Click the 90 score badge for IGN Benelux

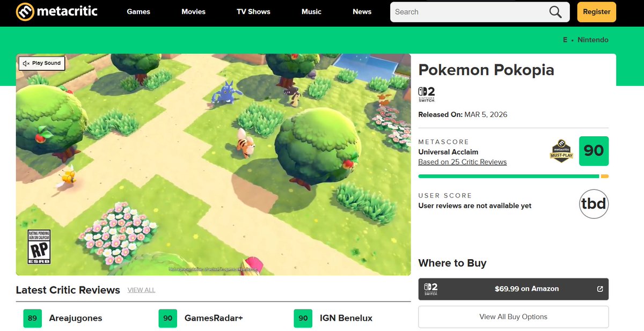(x=303, y=318)
